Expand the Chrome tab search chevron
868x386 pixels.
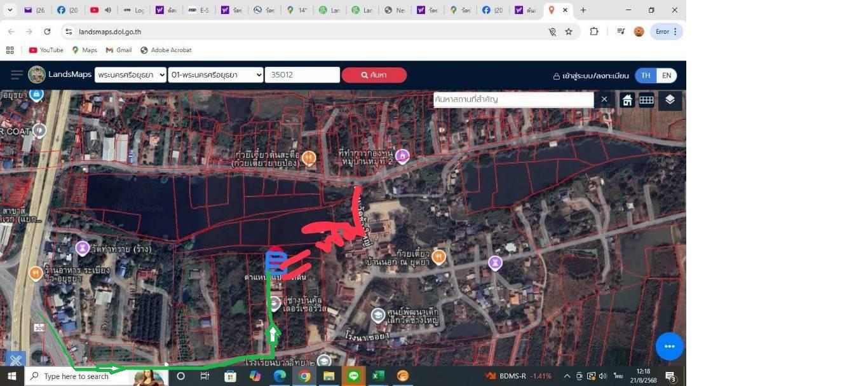pos(10,10)
